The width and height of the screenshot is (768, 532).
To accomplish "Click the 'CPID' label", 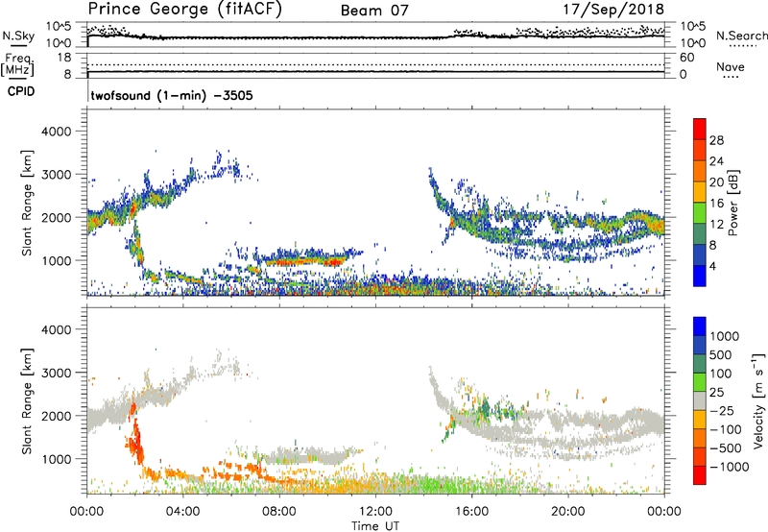I will 21,91.
